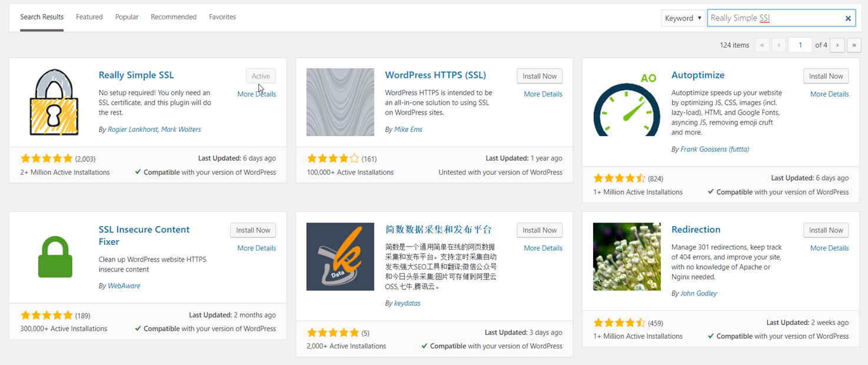Click the '124 items' count text

click(734, 45)
